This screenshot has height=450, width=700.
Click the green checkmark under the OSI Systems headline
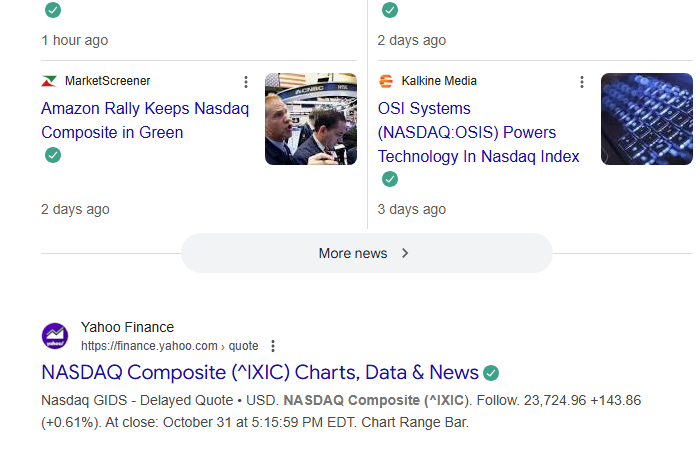tap(390, 179)
